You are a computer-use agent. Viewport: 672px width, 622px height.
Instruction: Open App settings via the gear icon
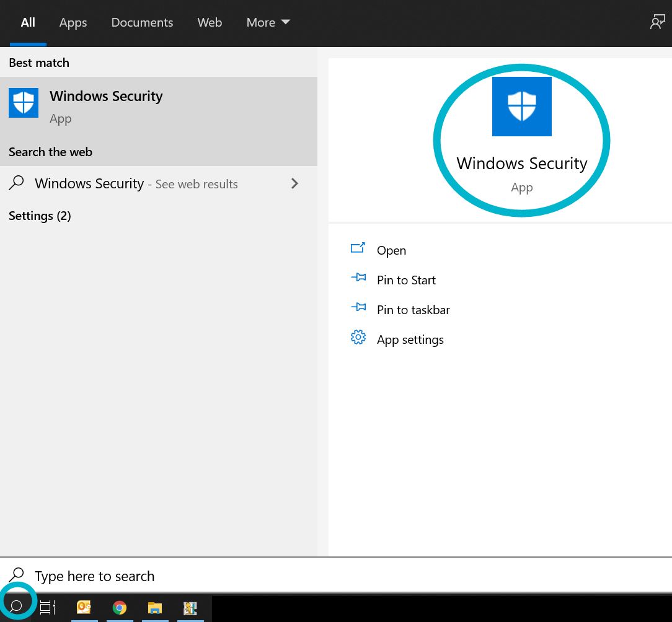coord(358,336)
